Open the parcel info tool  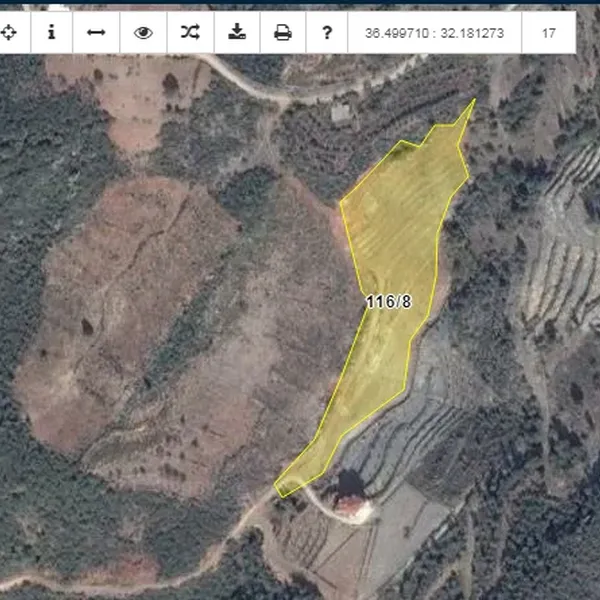[51, 33]
